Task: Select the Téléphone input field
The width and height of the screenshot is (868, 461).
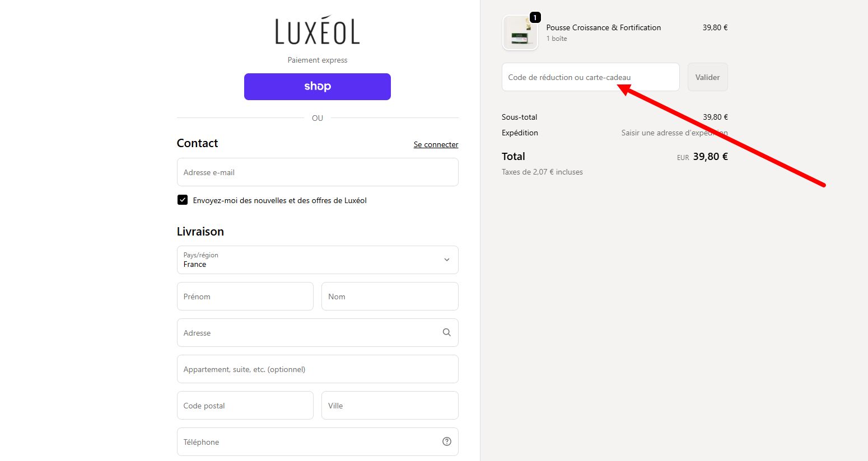Action: click(x=318, y=441)
